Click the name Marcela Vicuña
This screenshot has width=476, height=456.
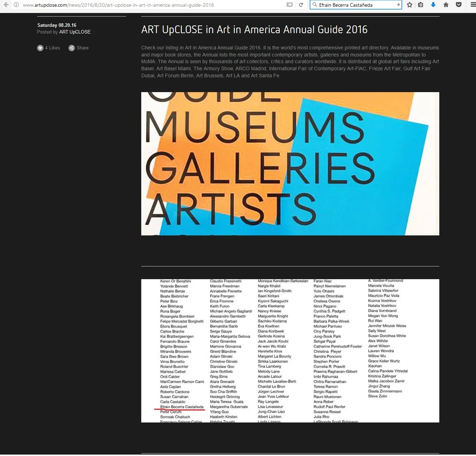pos(381,286)
